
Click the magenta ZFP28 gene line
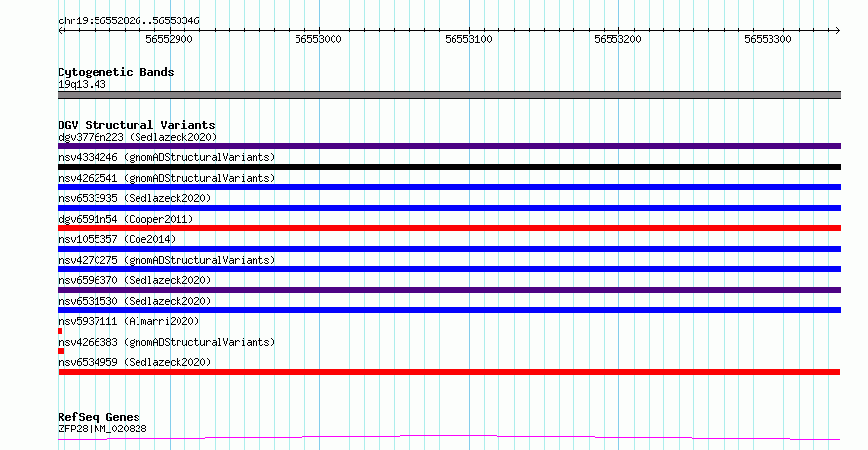pos(449,438)
